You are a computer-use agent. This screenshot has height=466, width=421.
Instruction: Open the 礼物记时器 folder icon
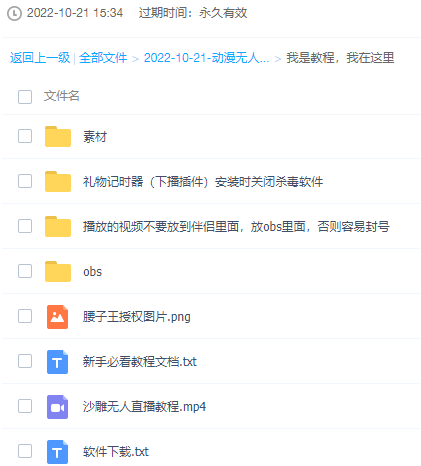point(58,181)
